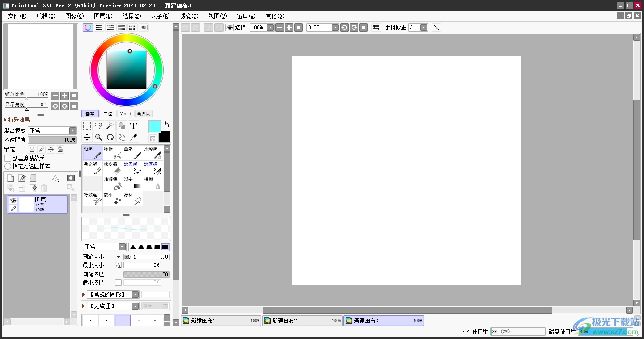Open the 图层(L) menu
This screenshot has width=644, height=339.
[103, 16]
